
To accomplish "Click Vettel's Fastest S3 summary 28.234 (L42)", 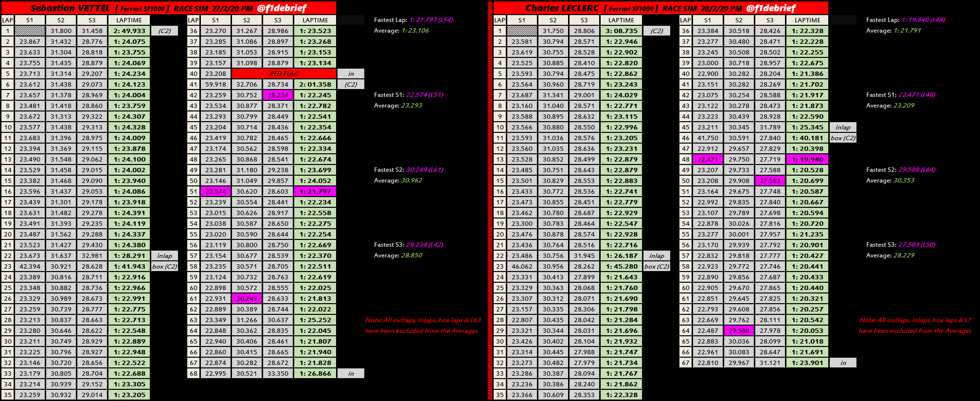I will point(425,245).
